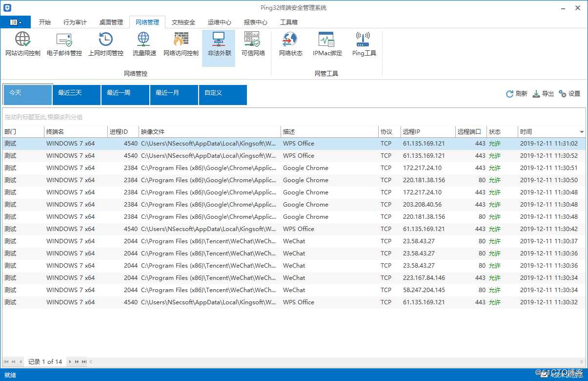Image resolution: width=588 pixels, height=381 pixels.
Task: Sort by 映像文件 column header
Action: click(x=210, y=131)
